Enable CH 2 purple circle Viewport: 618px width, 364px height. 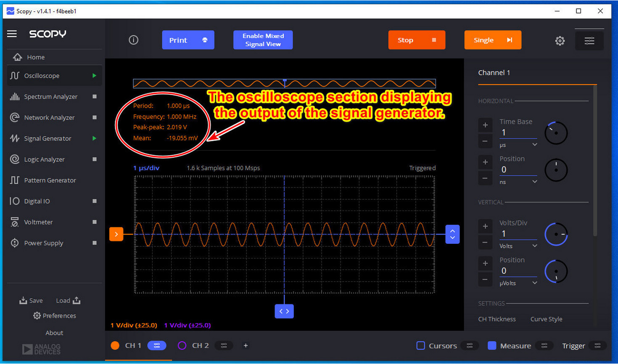(182, 346)
